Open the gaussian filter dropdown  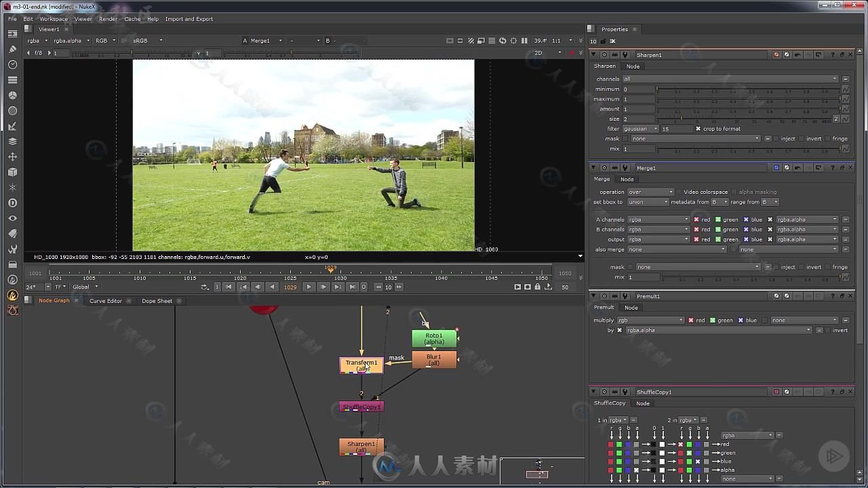coord(640,129)
